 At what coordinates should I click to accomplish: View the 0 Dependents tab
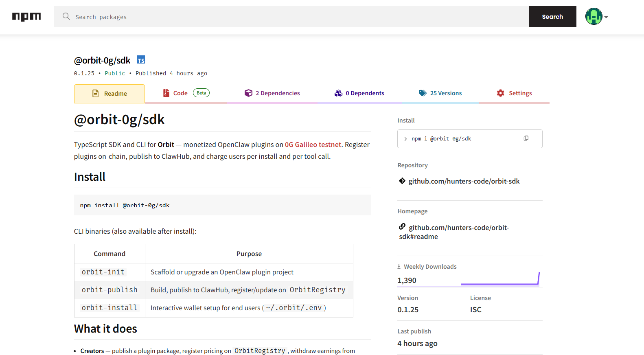point(359,93)
